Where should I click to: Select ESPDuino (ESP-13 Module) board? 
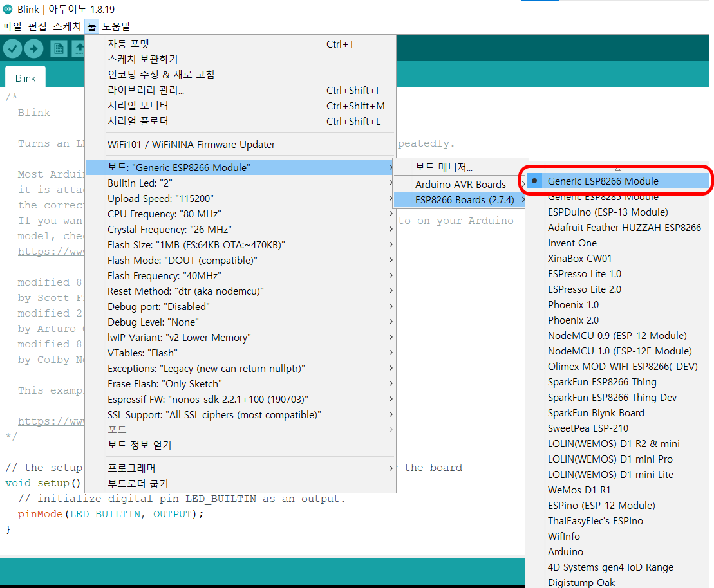pyautogui.click(x=618, y=212)
